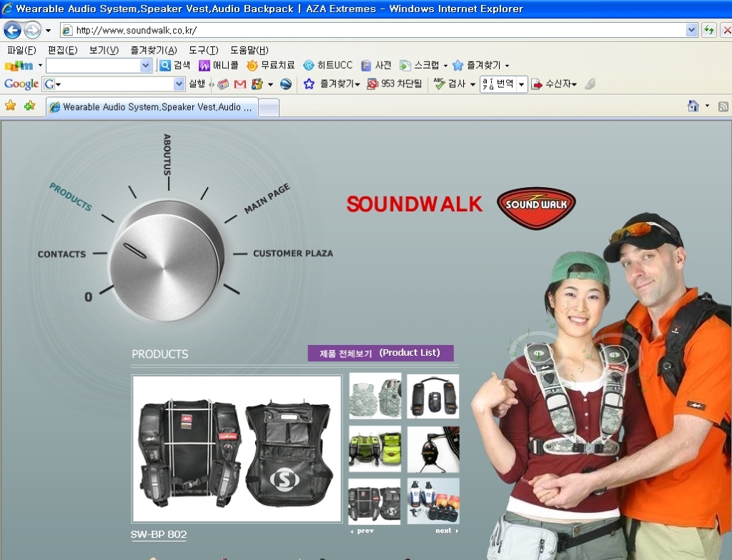This screenshot has height=560, width=732.
Task: Click the SW-BP 802 product link
Action: (x=159, y=534)
